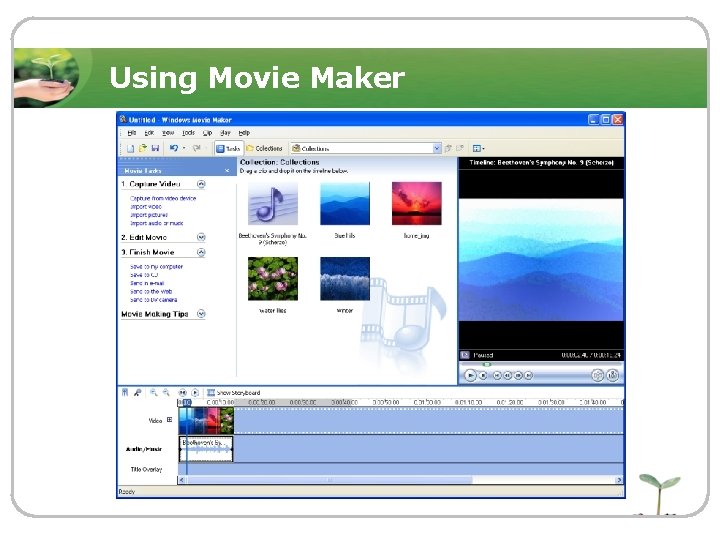720x540 pixels.
Task: Open the Undo history dropdown arrow
Action: 184,148
